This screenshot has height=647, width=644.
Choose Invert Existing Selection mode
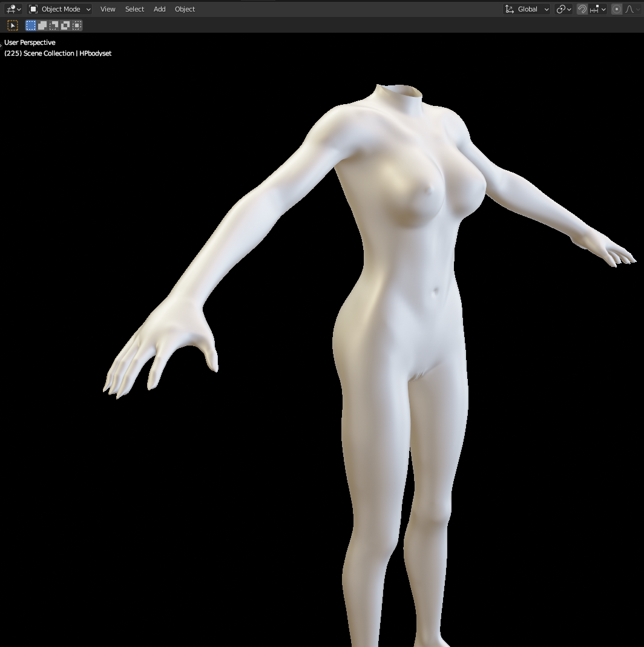[x=65, y=25]
